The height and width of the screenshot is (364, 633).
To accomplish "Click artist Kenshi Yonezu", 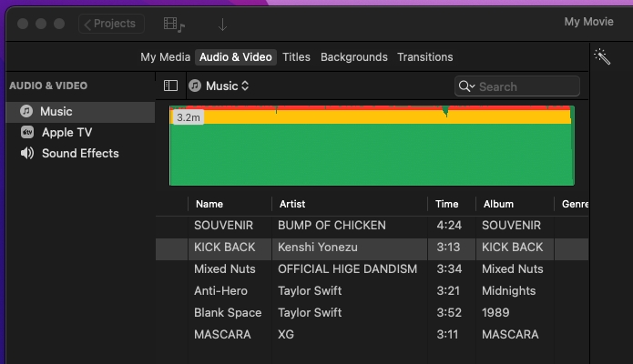I will tap(318, 247).
